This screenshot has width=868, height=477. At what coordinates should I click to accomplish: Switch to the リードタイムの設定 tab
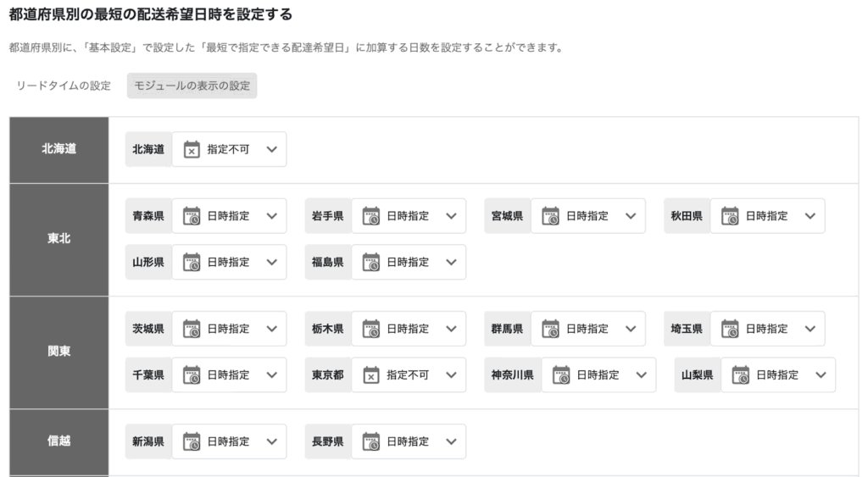click(x=64, y=86)
